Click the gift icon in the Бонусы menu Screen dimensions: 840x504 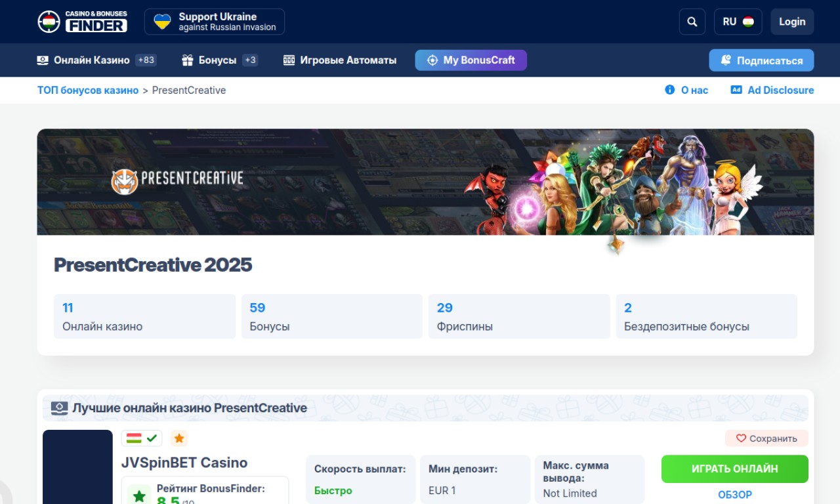[188, 60]
